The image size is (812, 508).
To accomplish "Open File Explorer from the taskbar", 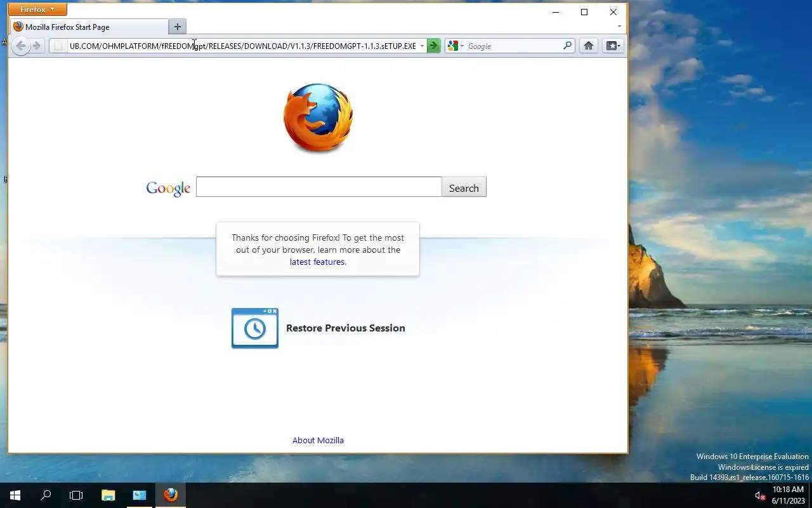I will 108,495.
